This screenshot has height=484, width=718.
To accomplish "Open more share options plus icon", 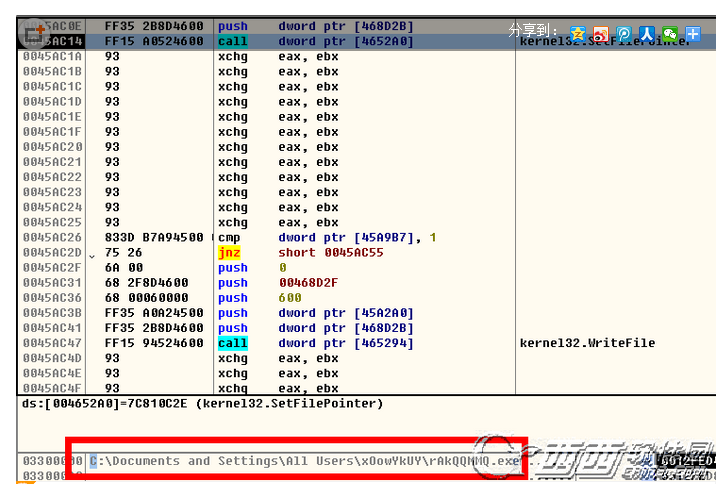I will tap(694, 34).
